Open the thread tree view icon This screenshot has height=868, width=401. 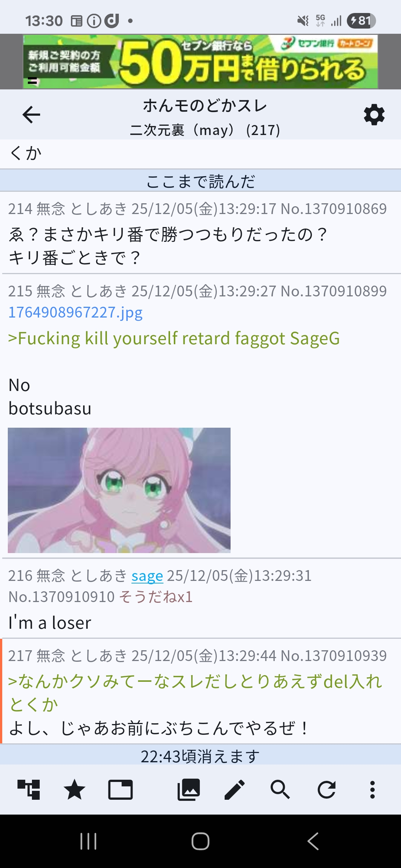pos(29,789)
